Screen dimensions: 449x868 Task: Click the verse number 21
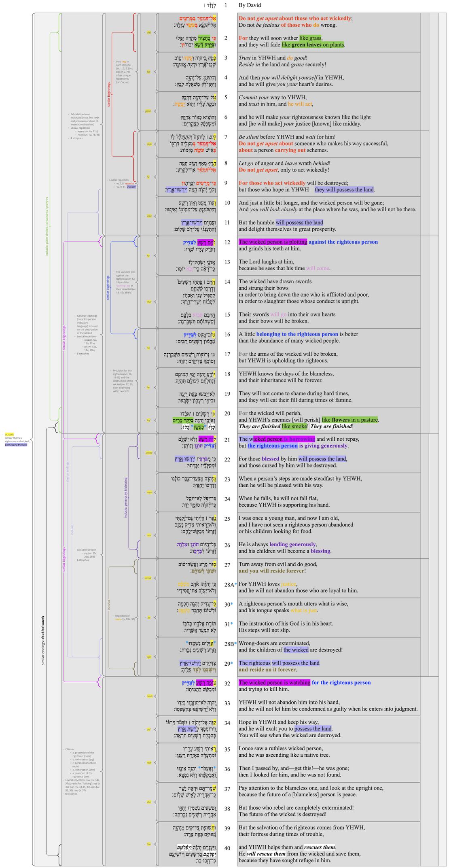point(227,439)
